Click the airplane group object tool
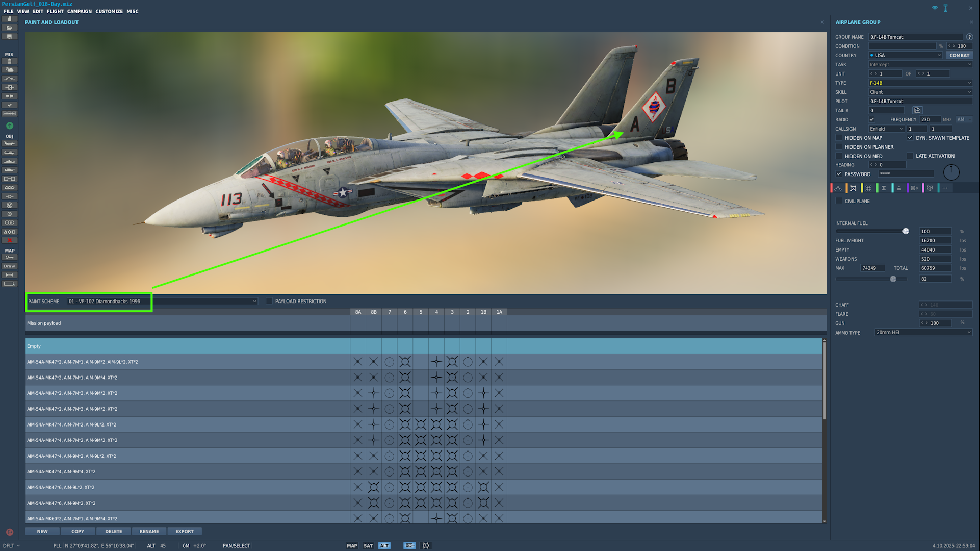Screen dimensions: 980x551 (9, 144)
